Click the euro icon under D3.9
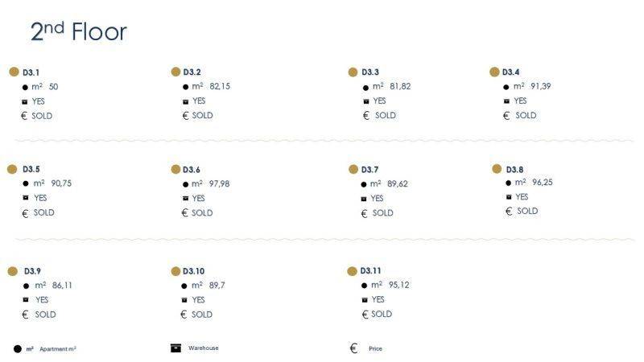The image size is (644, 362). 24,315
